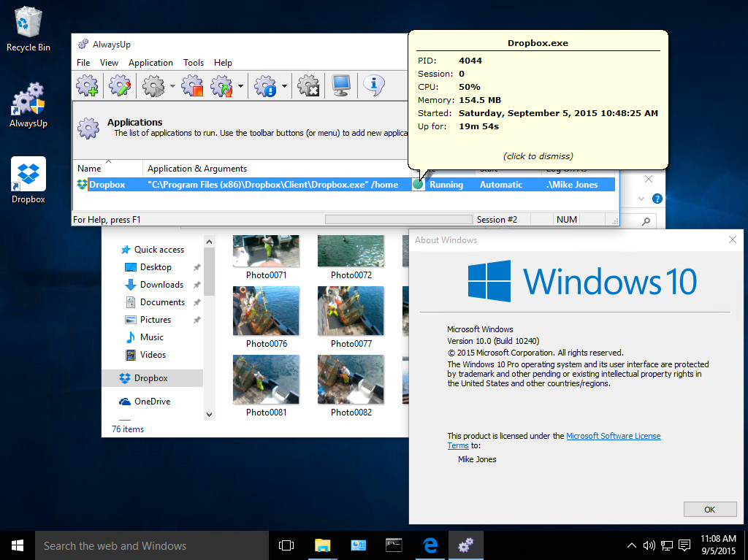The width and height of the screenshot is (748, 560).
Task: Click the Restart Application toolbar icon
Action: (x=221, y=86)
